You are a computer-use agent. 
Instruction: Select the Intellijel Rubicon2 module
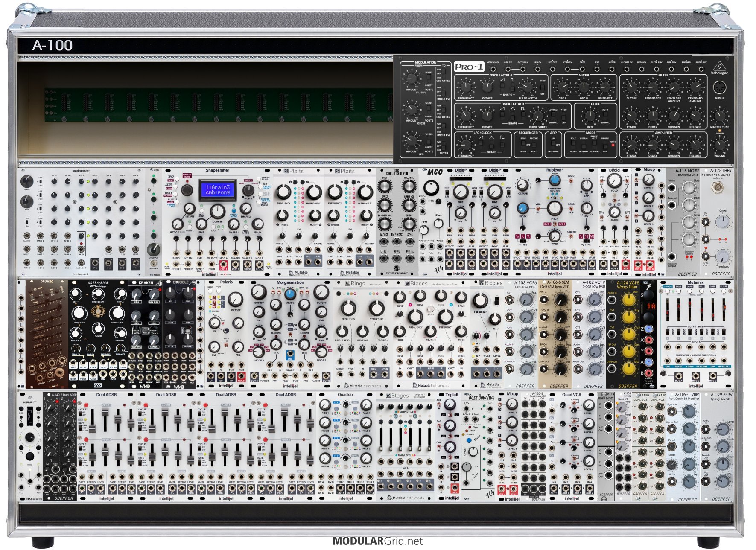(x=555, y=222)
